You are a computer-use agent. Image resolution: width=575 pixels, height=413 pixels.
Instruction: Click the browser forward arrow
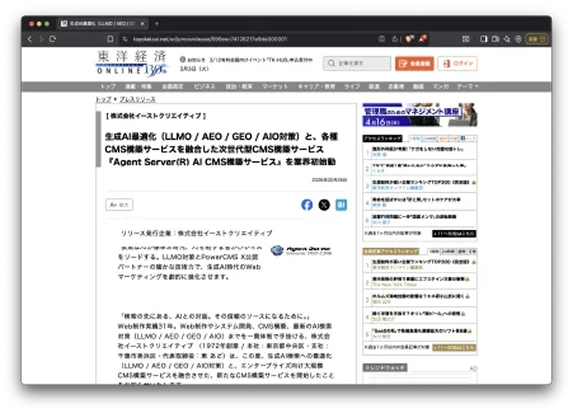pyautogui.click(x=41, y=39)
